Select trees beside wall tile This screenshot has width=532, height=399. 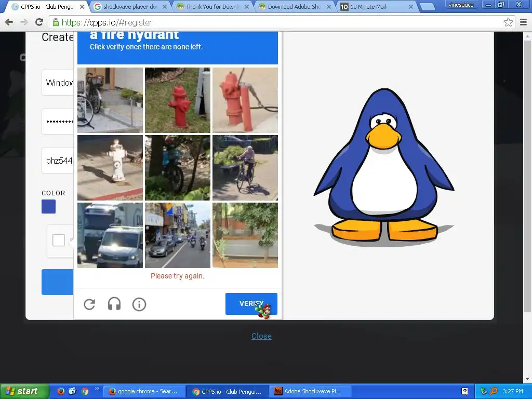click(245, 235)
